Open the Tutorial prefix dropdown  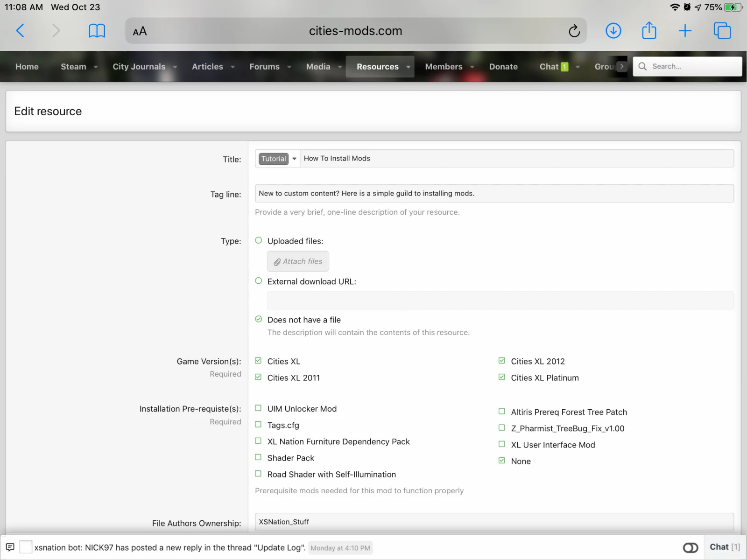pos(278,159)
